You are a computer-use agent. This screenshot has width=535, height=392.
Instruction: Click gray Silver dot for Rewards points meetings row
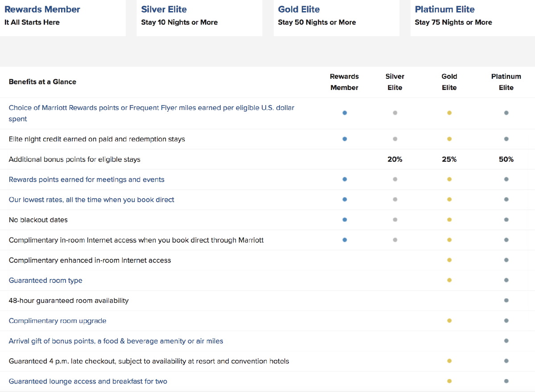395,180
